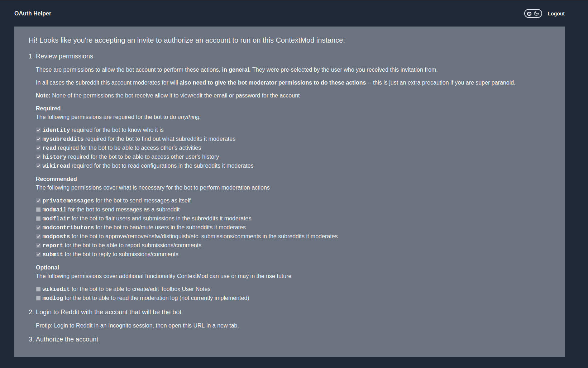Check the wikiedit permission checkbox
588x368 pixels.
point(38,289)
